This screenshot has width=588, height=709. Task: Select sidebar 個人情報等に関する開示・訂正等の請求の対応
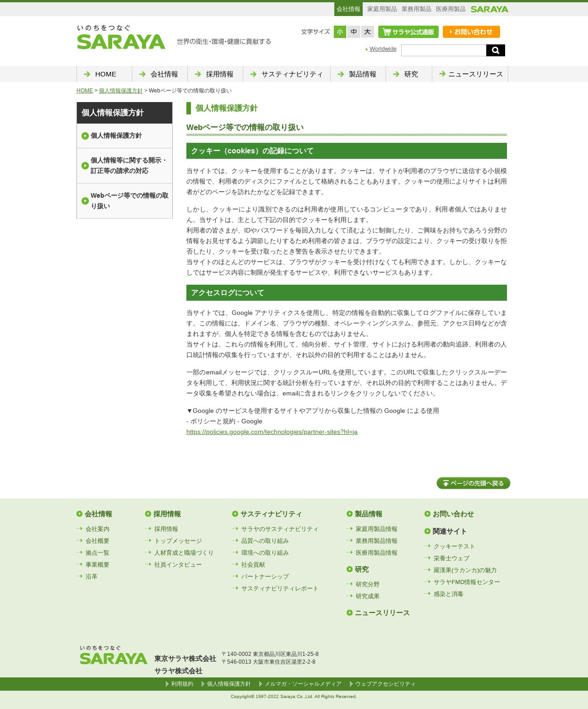coord(125,166)
